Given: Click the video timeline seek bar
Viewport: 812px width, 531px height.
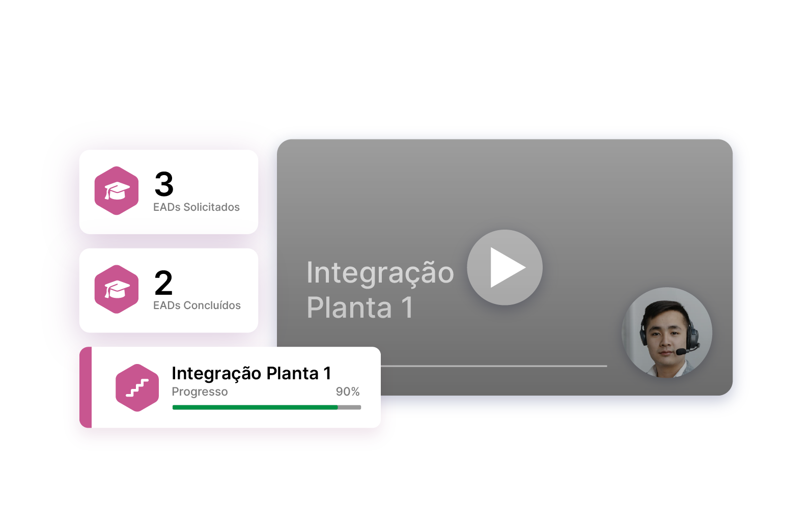Looking at the screenshot, I should point(494,366).
